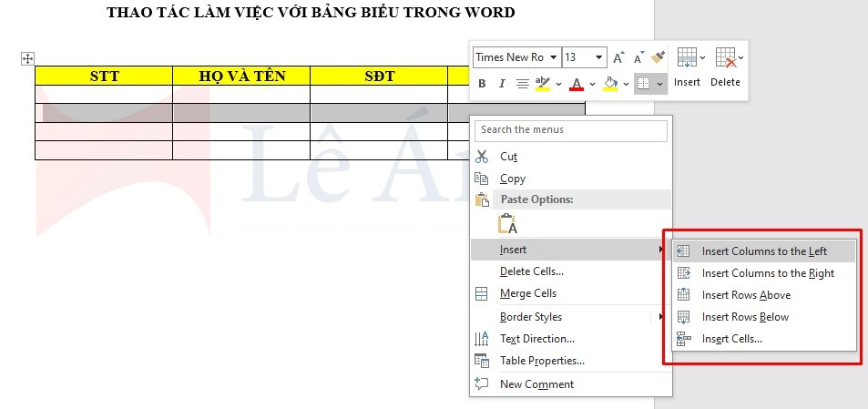The height and width of the screenshot is (409, 868).
Task: Apply the yellow text highlight color
Action: 543,84
